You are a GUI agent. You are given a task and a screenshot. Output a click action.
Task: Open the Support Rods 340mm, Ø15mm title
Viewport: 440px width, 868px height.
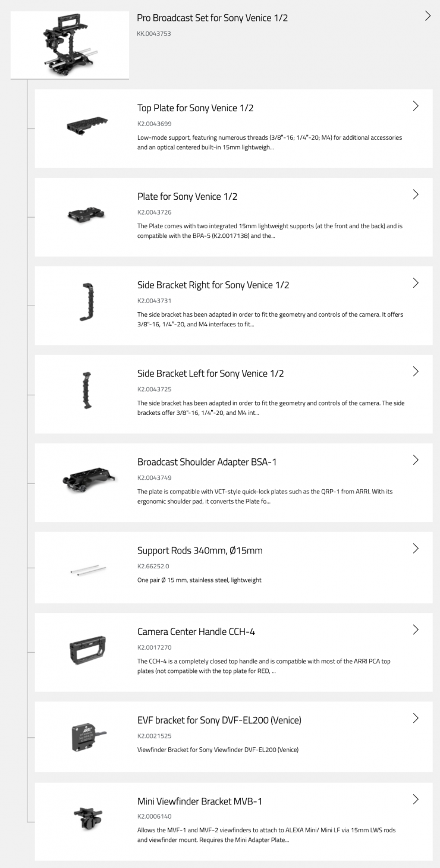pyautogui.click(x=200, y=551)
